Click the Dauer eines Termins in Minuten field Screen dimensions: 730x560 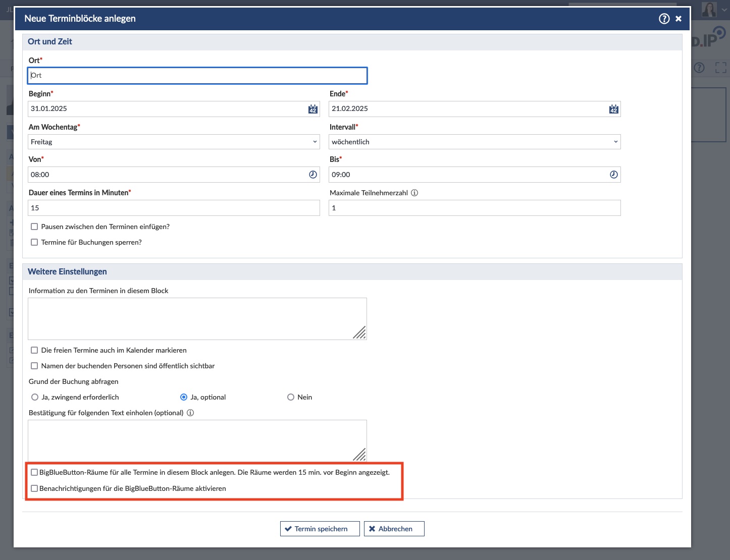coord(174,208)
